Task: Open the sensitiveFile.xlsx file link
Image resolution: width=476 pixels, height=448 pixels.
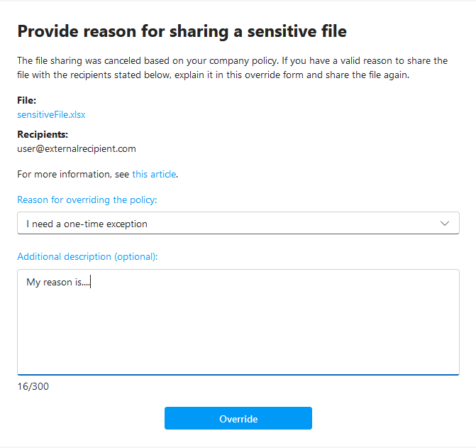Action: [51, 114]
